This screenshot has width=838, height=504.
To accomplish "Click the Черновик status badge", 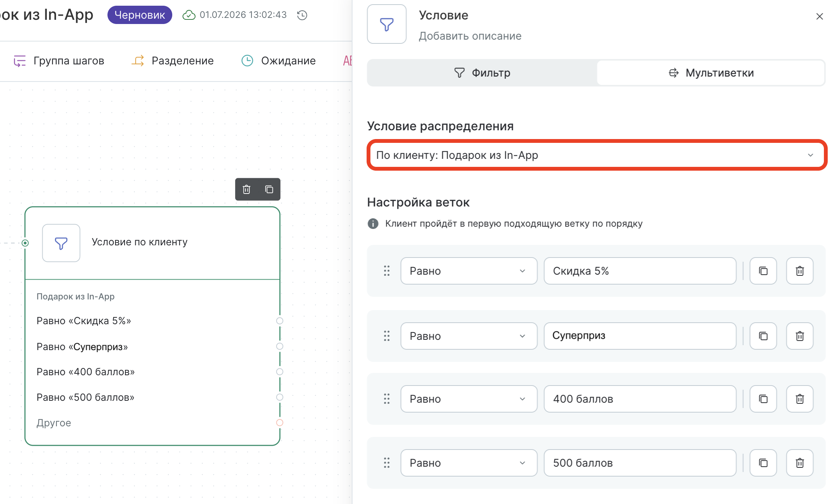I will click(x=140, y=15).
